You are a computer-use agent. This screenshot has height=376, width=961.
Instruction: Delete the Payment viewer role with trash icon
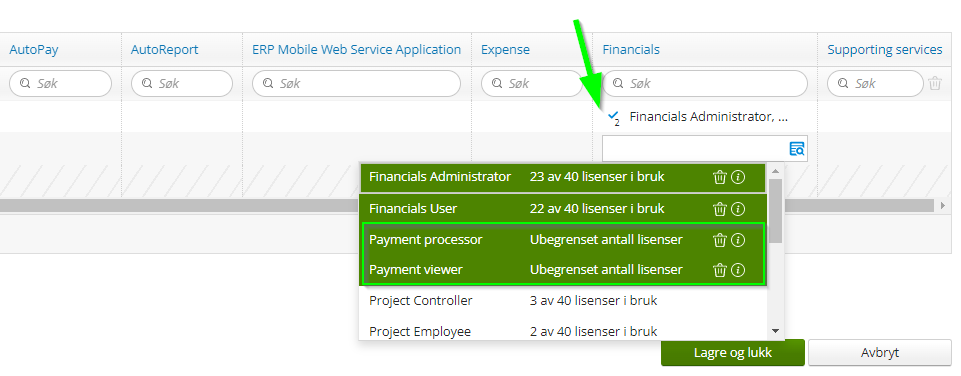(x=720, y=270)
